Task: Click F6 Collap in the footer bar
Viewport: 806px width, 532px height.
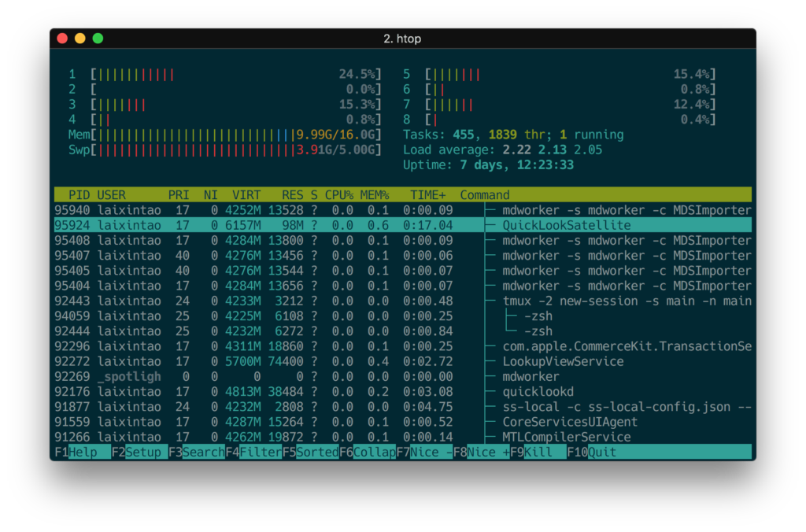Action: point(368,453)
